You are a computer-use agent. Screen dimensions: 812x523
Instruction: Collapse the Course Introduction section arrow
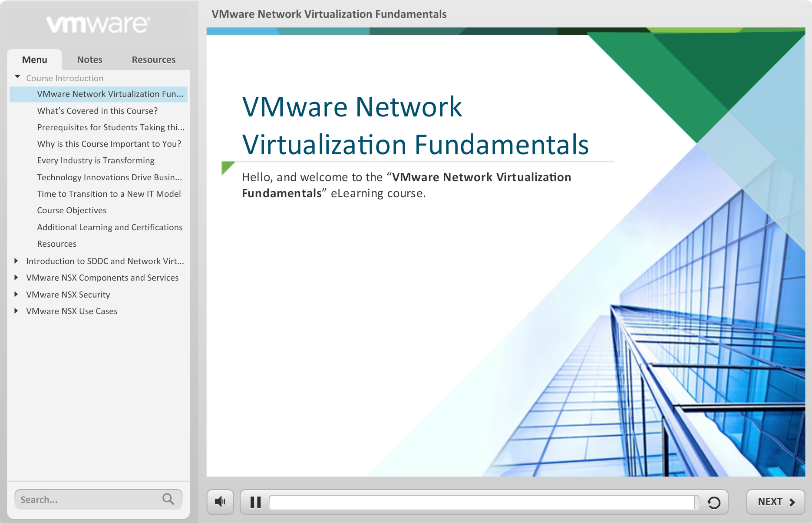point(17,77)
